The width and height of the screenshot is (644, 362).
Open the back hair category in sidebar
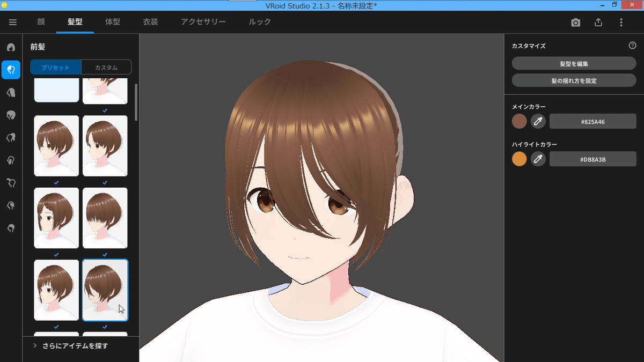(11, 92)
